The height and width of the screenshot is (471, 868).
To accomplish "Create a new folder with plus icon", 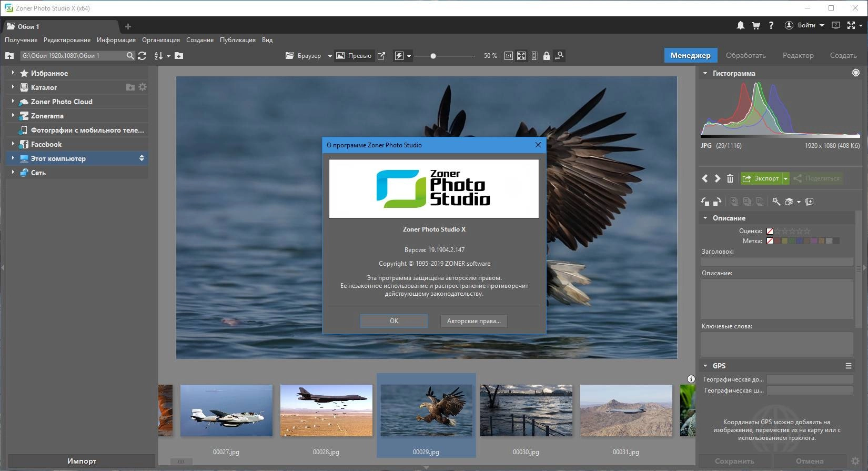I will tap(179, 55).
